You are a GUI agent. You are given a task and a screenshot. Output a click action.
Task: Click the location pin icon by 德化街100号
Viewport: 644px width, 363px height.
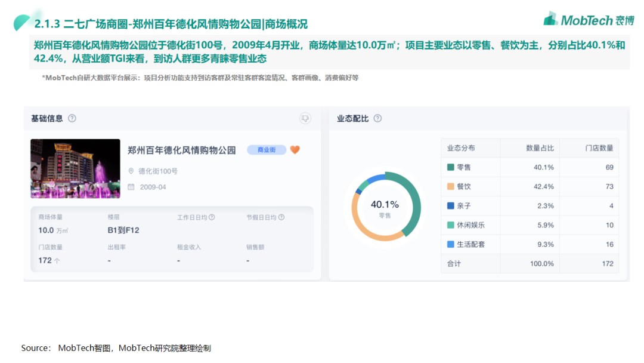tap(131, 171)
